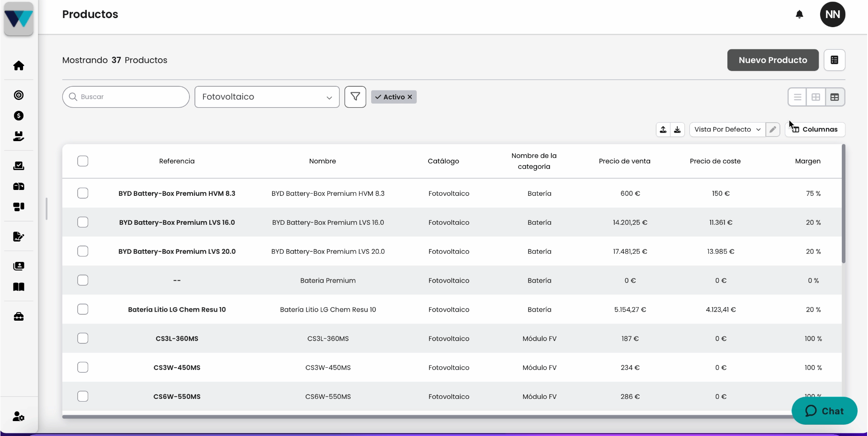The height and width of the screenshot is (436, 868).
Task: Open the toolbox sidebar icon
Action: 19,317
